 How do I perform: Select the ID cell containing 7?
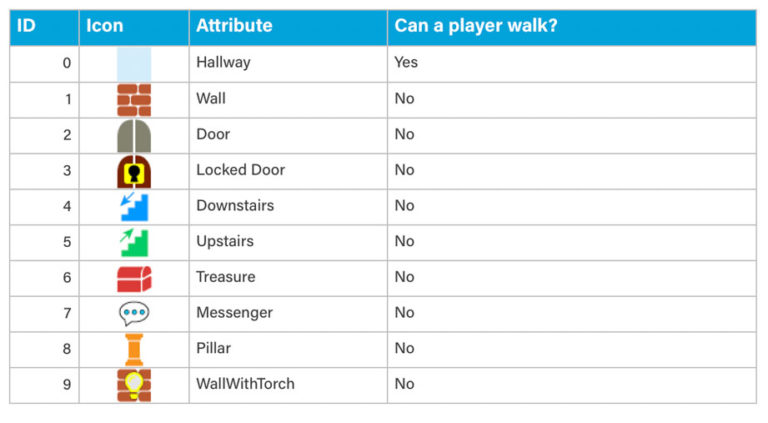[x=67, y=313]
